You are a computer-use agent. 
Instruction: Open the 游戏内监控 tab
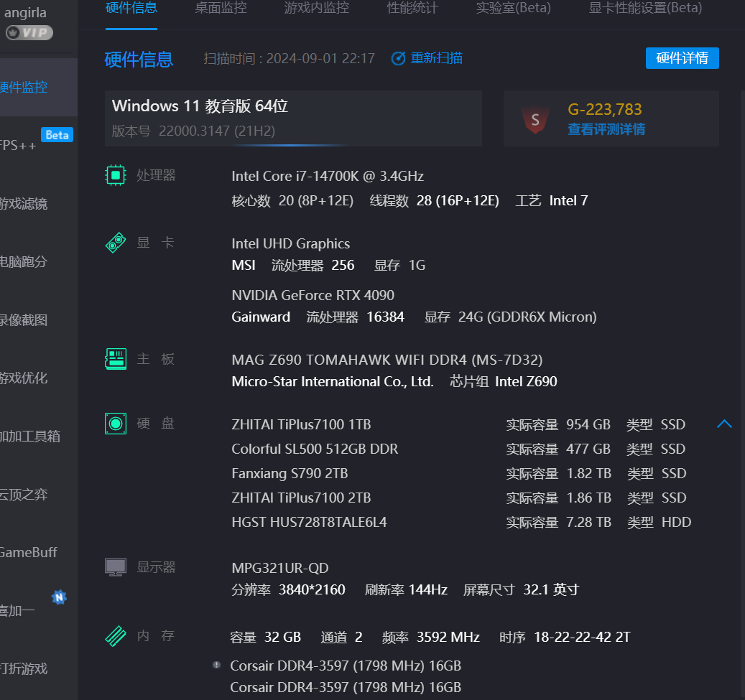(x=316, y=8)
